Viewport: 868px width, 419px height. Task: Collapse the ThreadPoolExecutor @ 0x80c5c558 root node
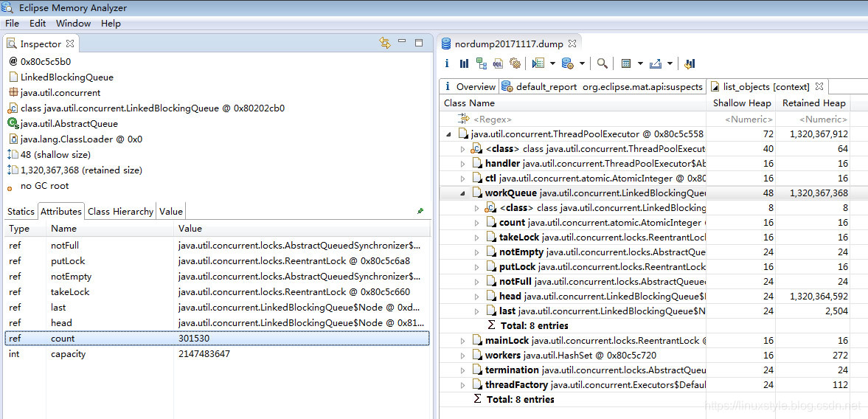tap(448, 134)
